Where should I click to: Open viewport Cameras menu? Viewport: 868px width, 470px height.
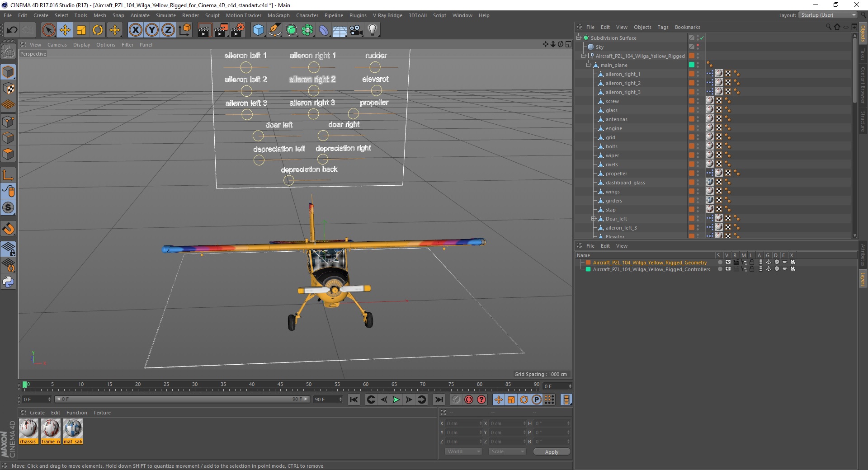(57, 45)
